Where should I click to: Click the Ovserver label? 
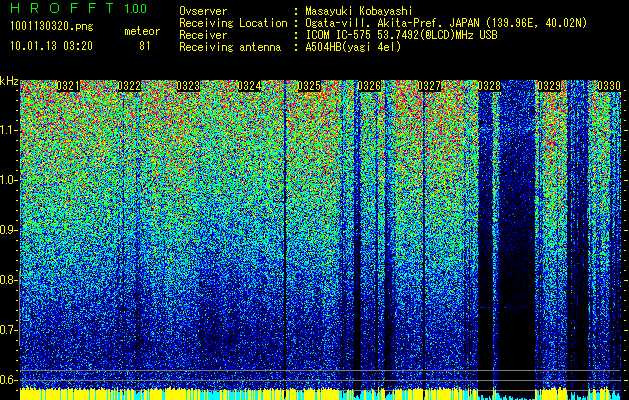click(x=203, y=11)
